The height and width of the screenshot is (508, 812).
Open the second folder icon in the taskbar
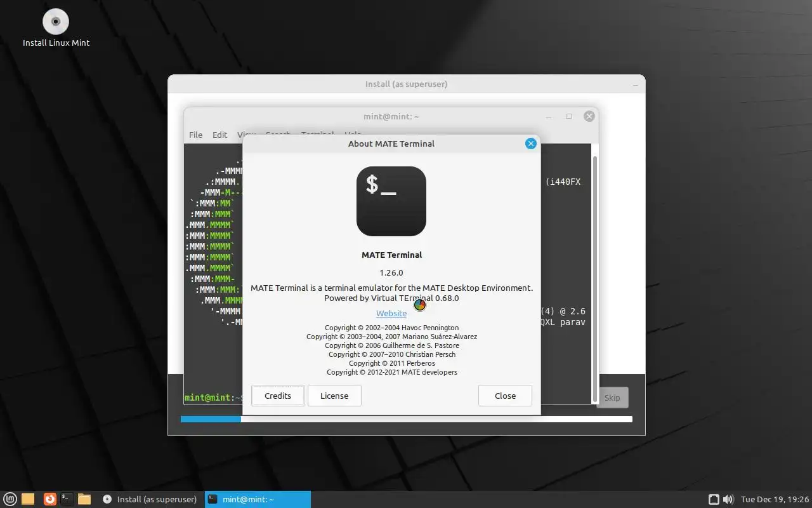click(x=84, y=499)
